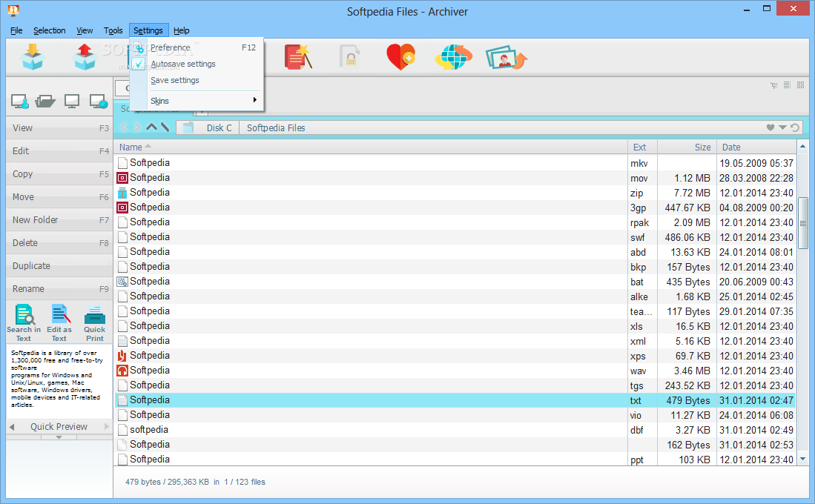Screen dimensions: 815x504
Task: Click the file list scrollbar down arrow
Action: (802, 459)
